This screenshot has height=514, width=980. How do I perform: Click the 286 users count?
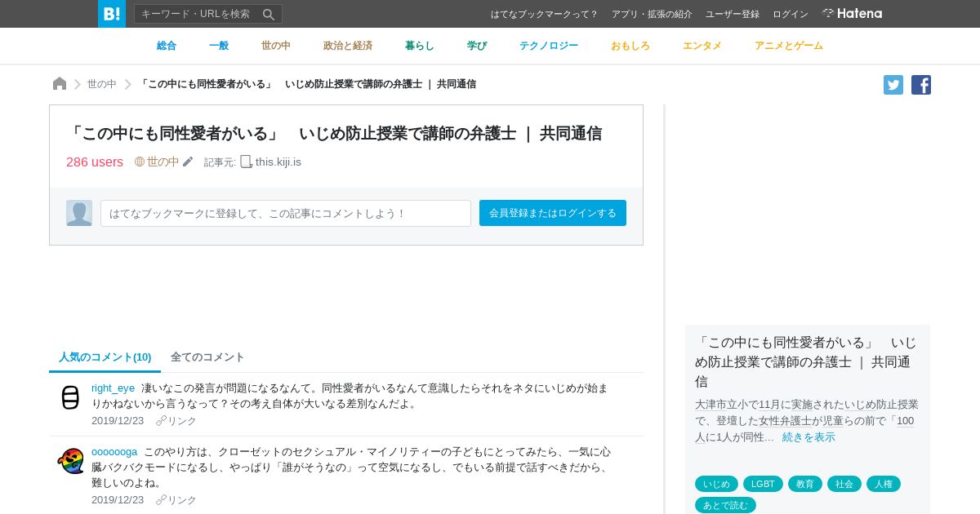[x=95, y=162]
